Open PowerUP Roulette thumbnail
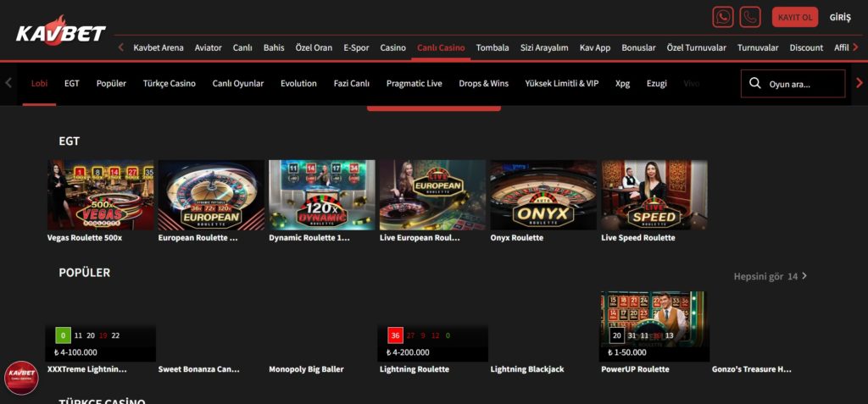Screen dimensions: 868x404 click(x=654, y=327)
